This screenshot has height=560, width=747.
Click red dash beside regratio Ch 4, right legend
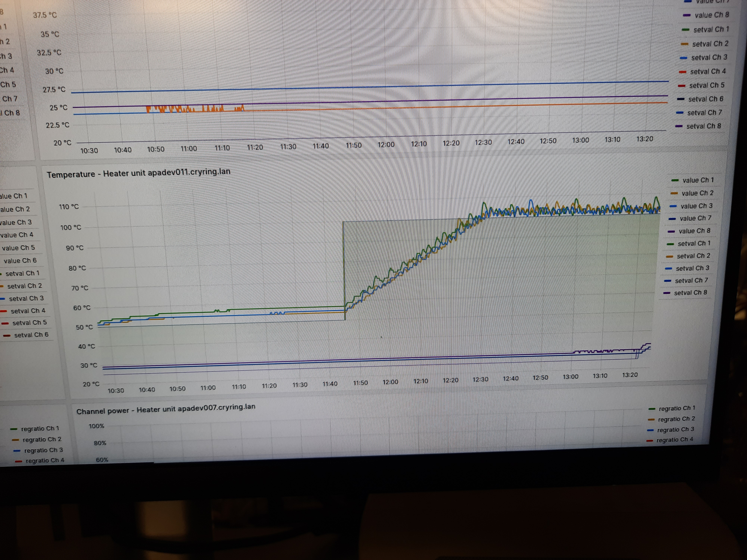[x=649, y=441]
